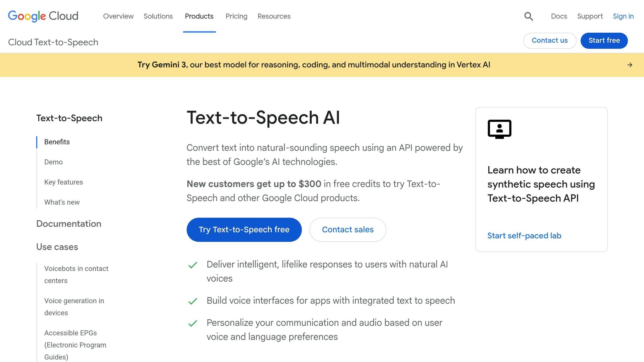644x362 pixels.
Task: Open the Products menu
Action: coord(199,16)
